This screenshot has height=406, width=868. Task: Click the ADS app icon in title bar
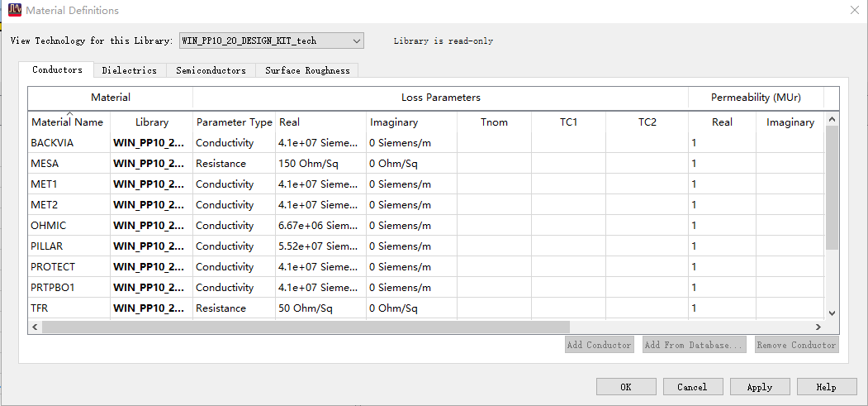(x=14, y=11)
